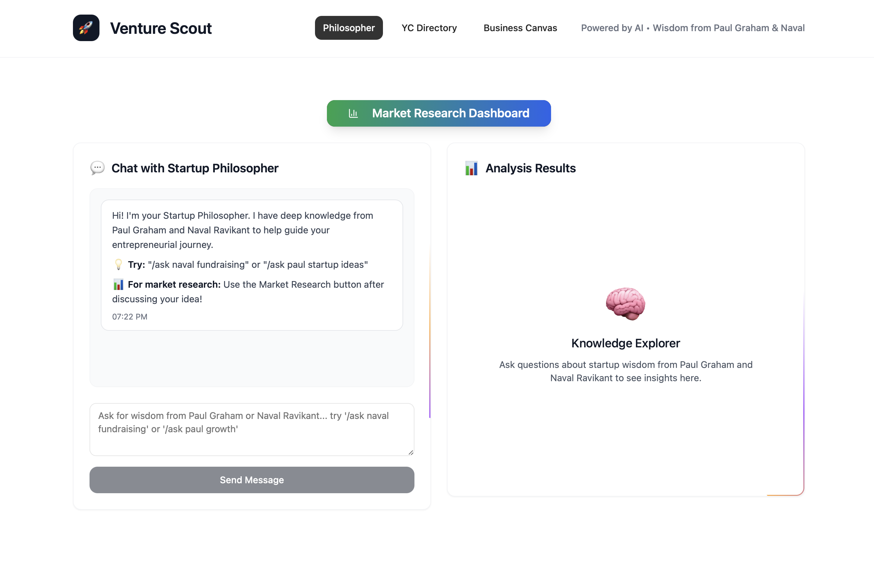Click the bar chart icon beside Analysis Results
Image resolution: width=874 pixels, height=588 pixels.
coord(471,168)
